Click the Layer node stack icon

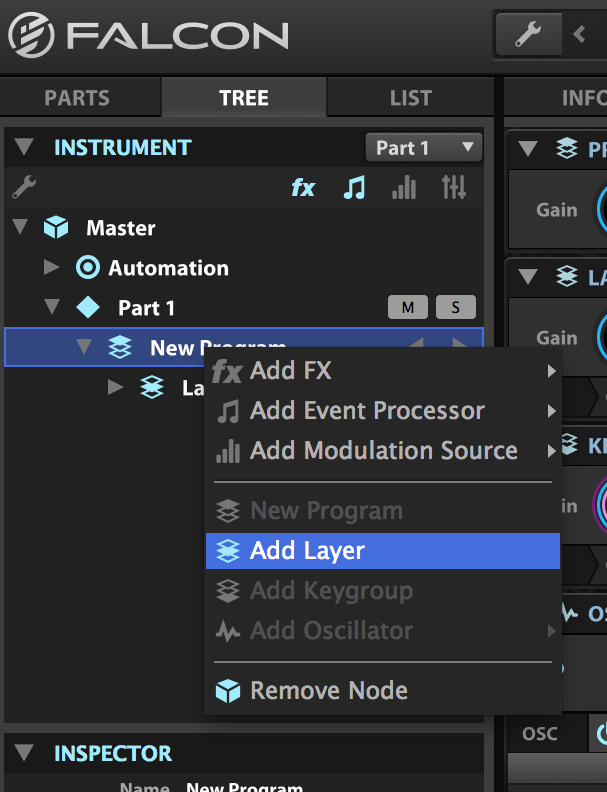pyautogui.click(x=152, y=387)
